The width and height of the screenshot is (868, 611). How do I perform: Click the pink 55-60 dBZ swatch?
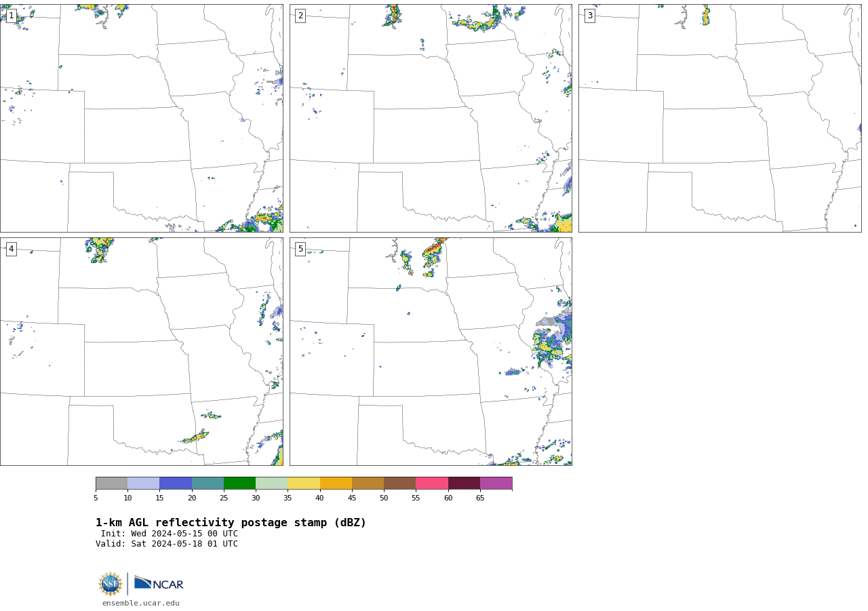point(432,484)
